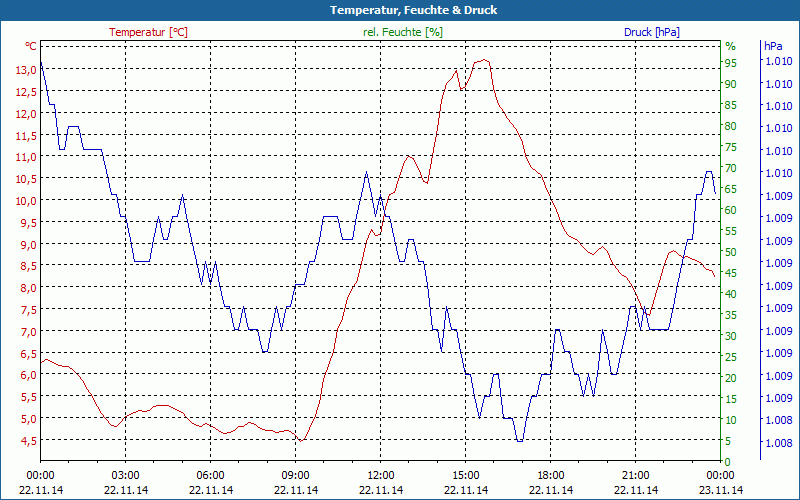
Task: Click the '7,5' temperature axis tick
Action: pos(29,310)
